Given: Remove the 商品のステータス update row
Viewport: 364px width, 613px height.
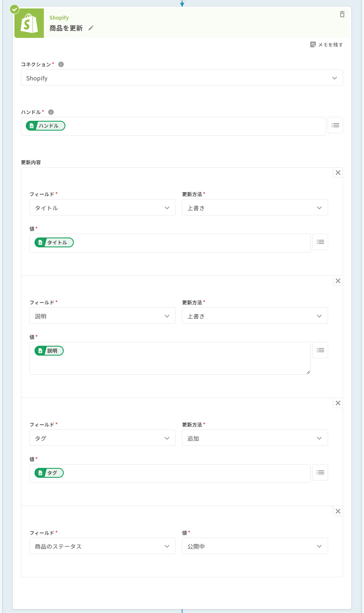Looking at the screenshot, I should point(338,511).
